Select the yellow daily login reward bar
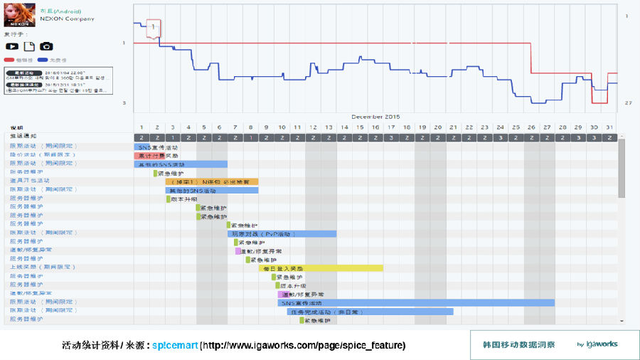This screenshot has height=360, width=640. pos(321,268)
